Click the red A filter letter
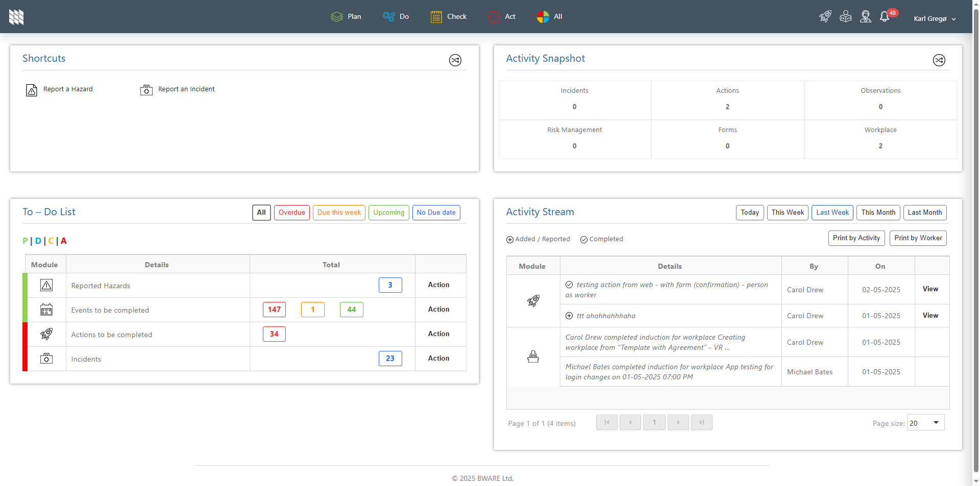 [x=64, y=241]
